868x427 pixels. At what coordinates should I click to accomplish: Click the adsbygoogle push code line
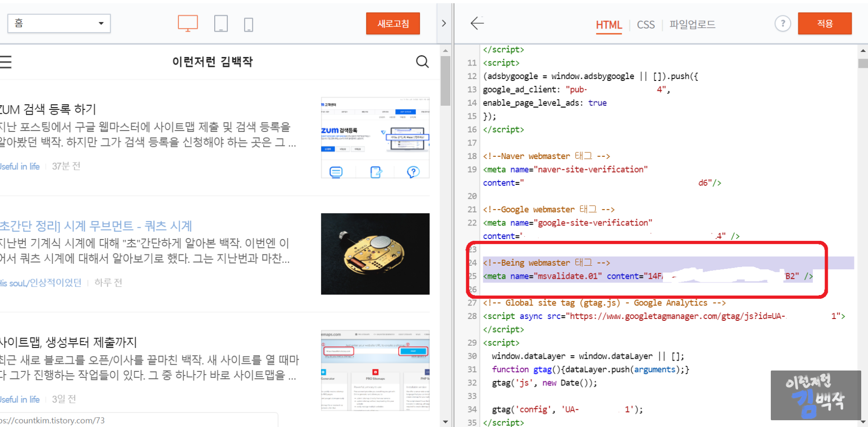point(590,76)
